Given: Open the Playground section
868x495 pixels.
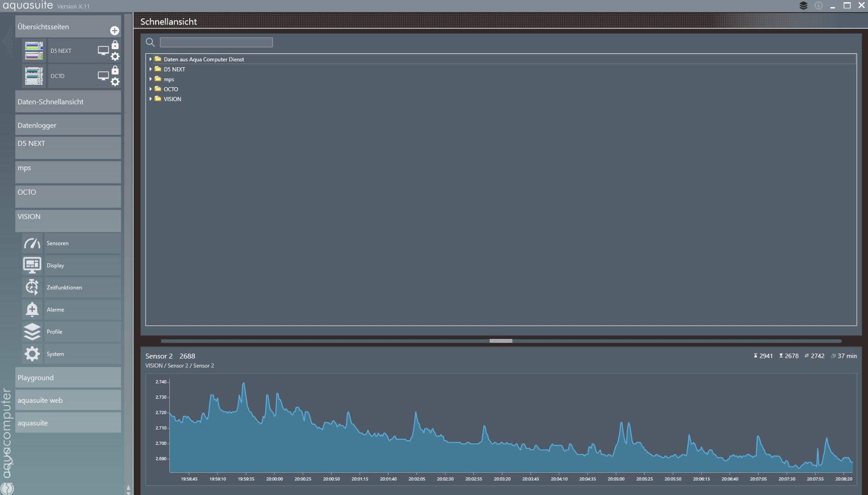Looking at the screenshot, I should tap(68, 378).
